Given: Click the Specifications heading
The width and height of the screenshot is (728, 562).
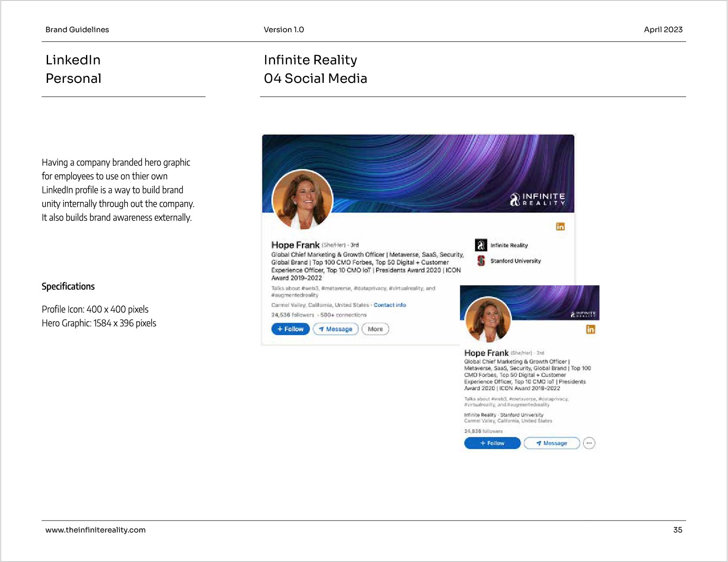Looking at the screenshot, I should pyautogui.click(x=68, y=287).
